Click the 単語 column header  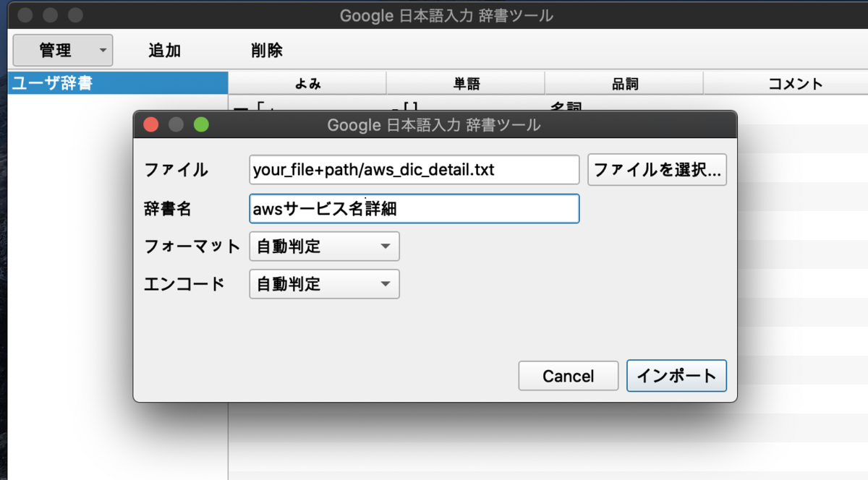(x=466, y=83)
